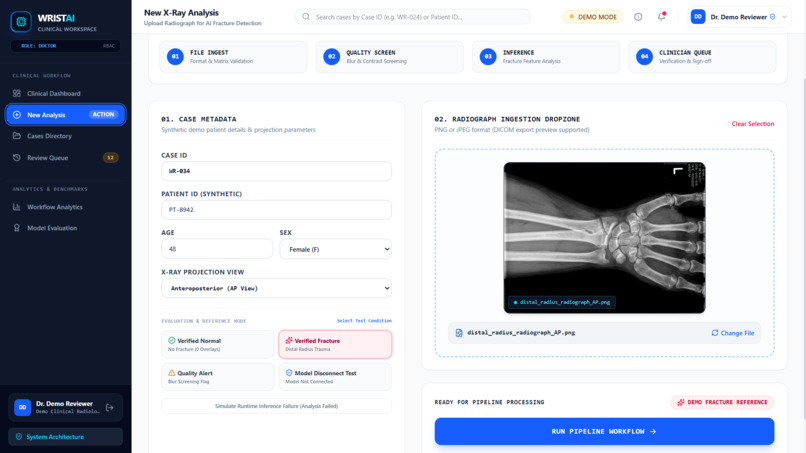Click the wrist radiograph preview thumbnail
The width and height of the screenshot is (806, 453).
(604, 238)
